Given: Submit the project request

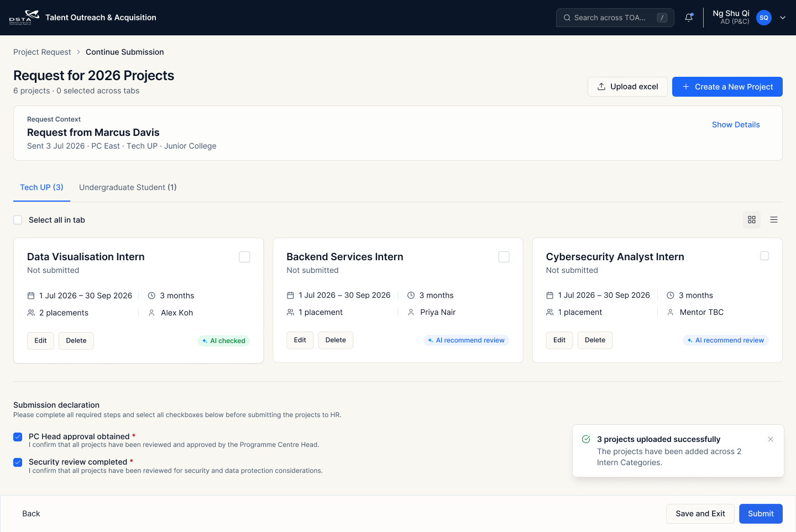Looking at the screenshot, I should pyautogui.click(x=761, y=514).
